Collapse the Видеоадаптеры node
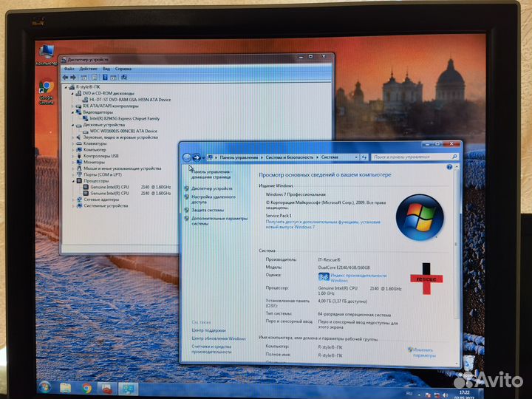Screen dimensions: 532x399 pos(72,112)
